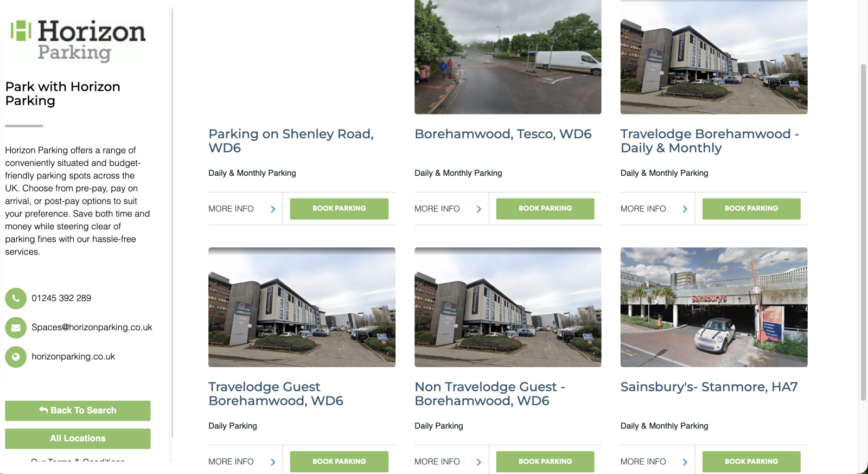The height and width of the screenshot is (474, 868).
Task: Open All Locations
Action: pos(78,438)
